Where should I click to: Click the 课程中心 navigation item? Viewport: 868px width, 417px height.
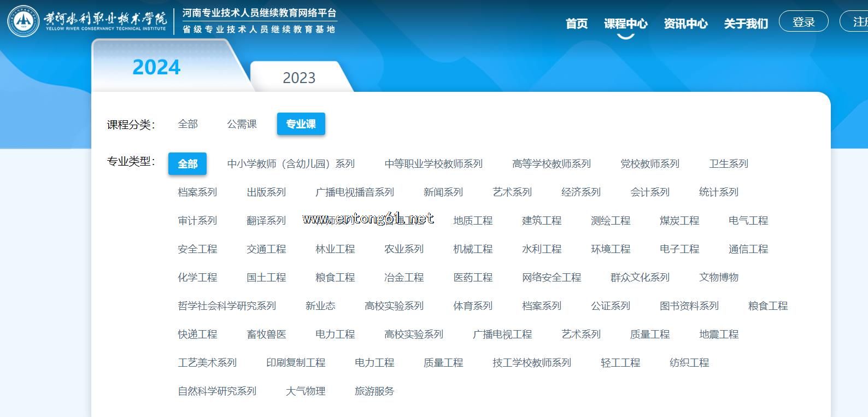[625, 24]
